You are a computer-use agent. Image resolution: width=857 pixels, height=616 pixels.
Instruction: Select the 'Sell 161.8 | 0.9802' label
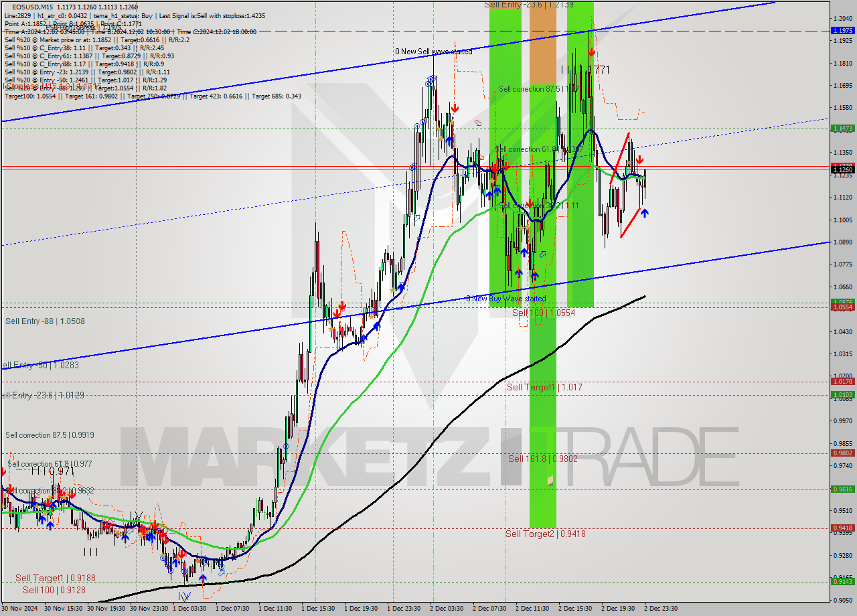point(542,459)
